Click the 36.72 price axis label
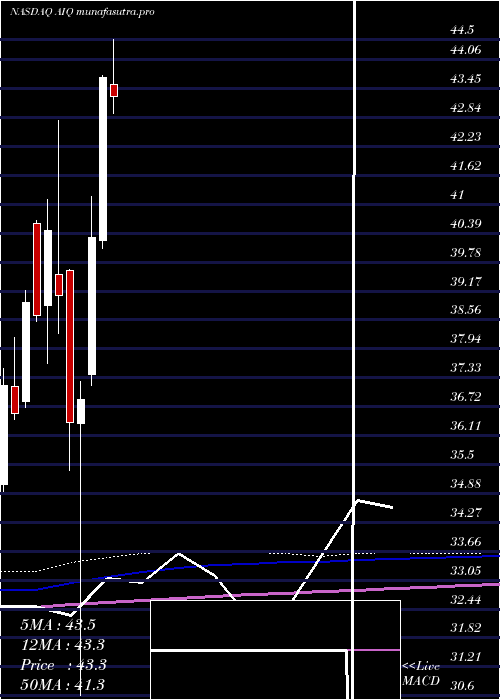Image resolution: width=500 pixels, height=700 pixels. (x=466, y=396)
